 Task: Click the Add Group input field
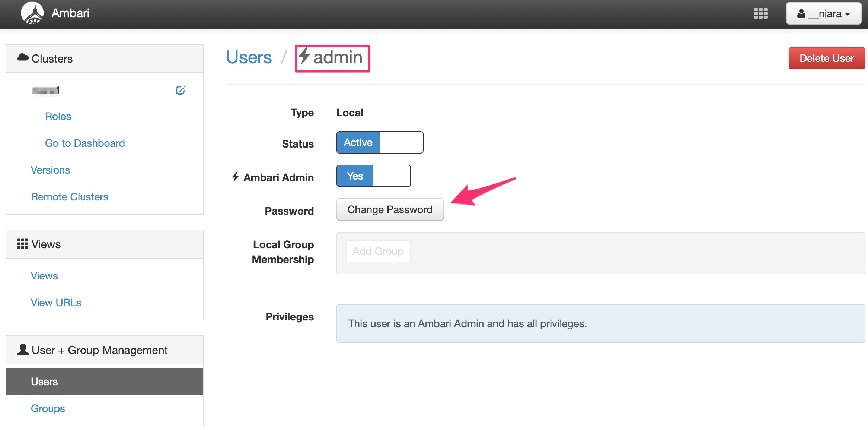click(x=378, y=251)
